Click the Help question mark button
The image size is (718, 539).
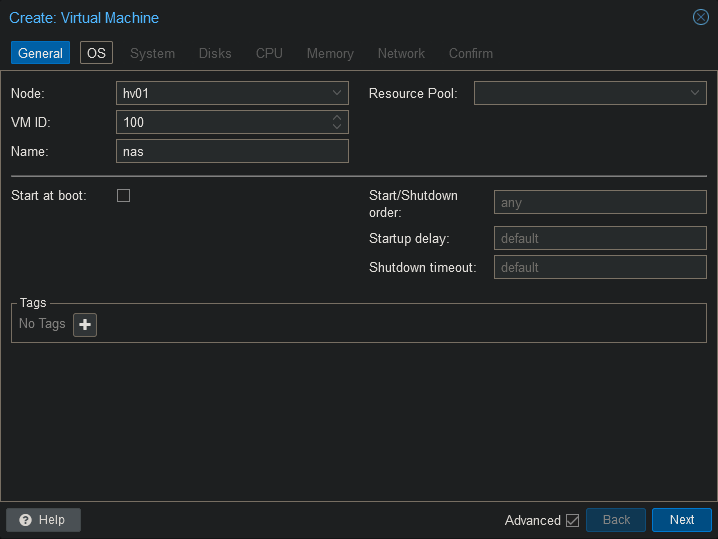[x=43, y=520]
